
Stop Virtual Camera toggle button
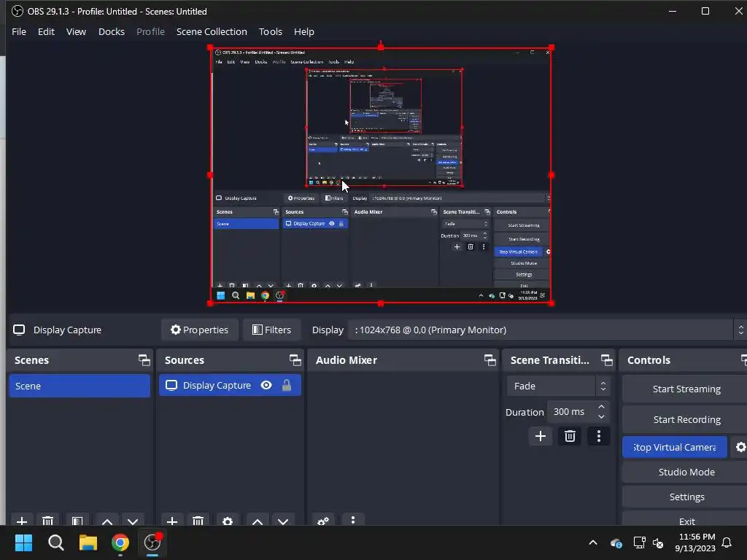pos(675,447)
